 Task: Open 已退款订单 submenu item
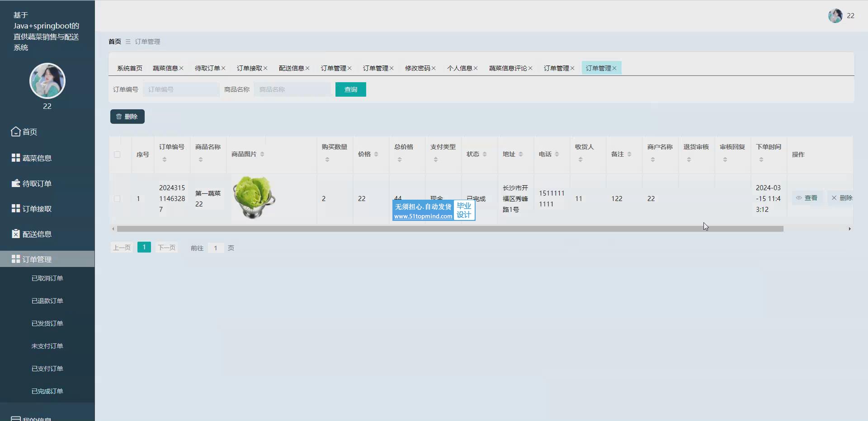click(x=47, y=301)
